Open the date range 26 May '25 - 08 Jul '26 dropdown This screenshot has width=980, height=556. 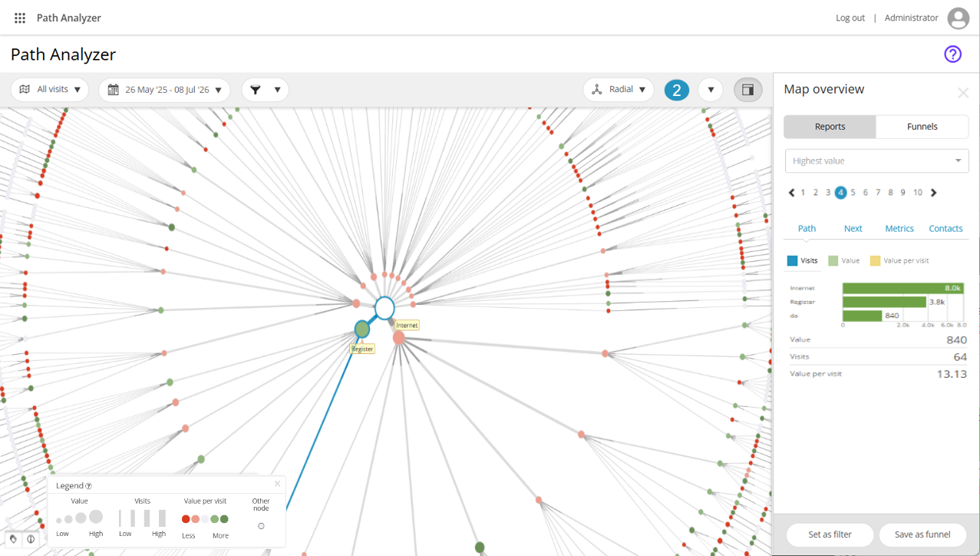tap(165, 90)
